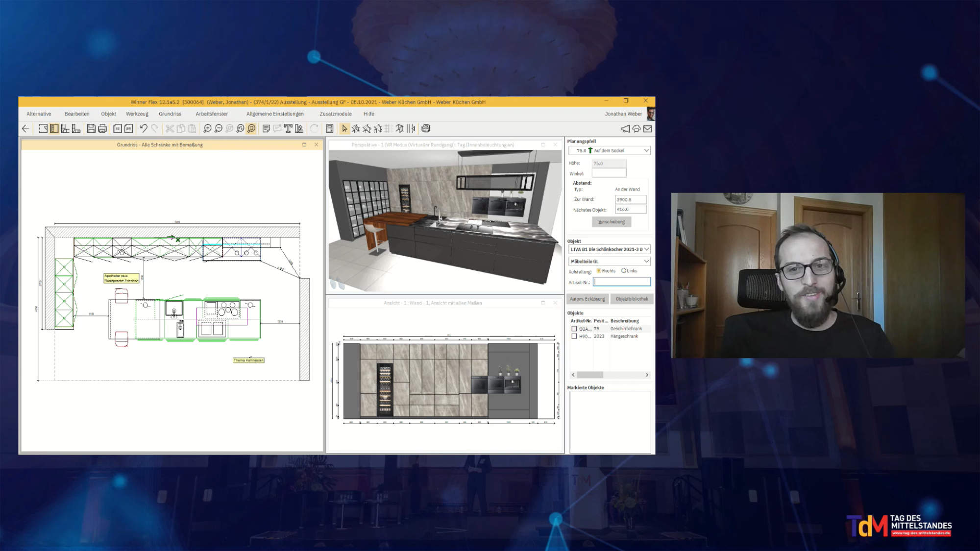
Task: Click the Verschiebung button
Action: 612,222
